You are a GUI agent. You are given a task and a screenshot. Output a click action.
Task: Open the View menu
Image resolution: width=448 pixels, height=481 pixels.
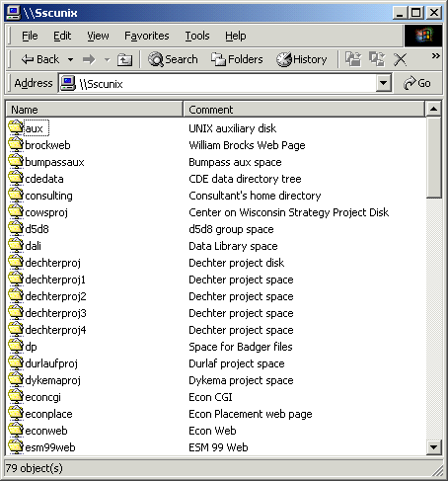click(98, 36)
